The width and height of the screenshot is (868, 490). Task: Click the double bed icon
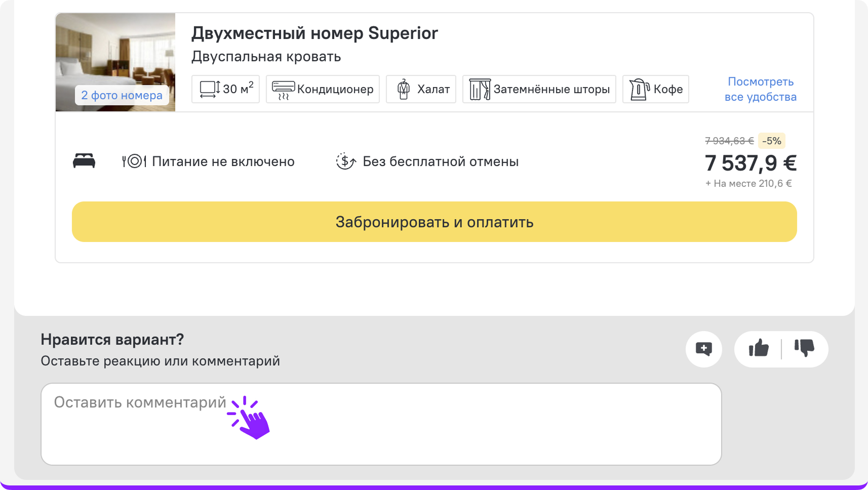click(x=84, y=161)
